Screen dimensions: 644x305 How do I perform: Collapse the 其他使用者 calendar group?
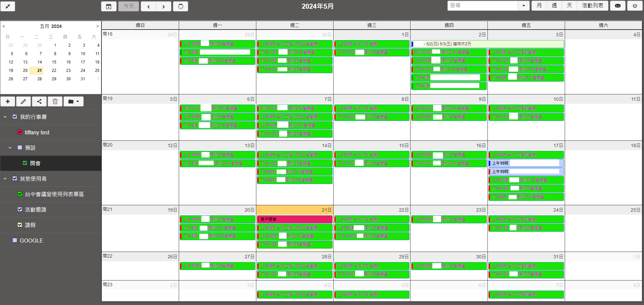pos(5,179)
